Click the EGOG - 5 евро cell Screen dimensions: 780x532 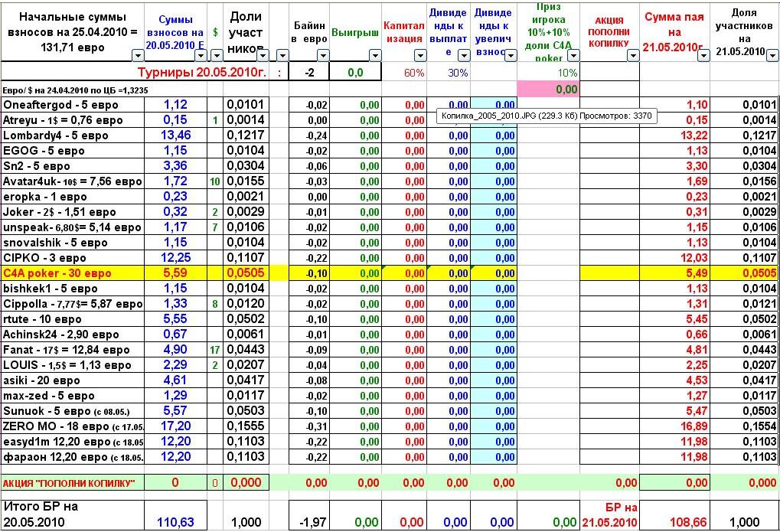(73, 150)
